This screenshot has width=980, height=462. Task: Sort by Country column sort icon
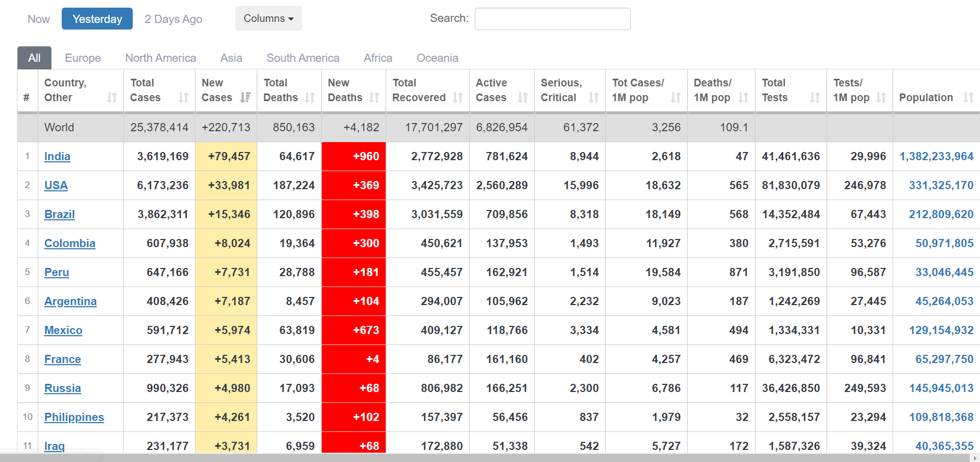tap(112, 97)
